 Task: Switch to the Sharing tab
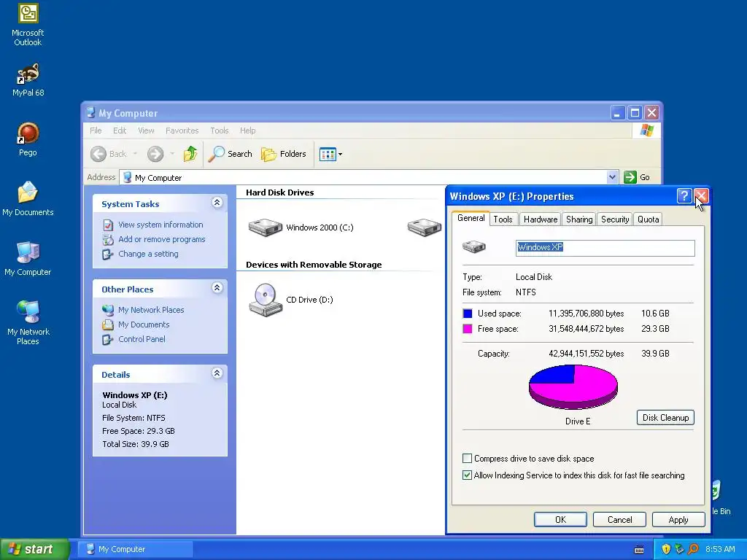579,219
